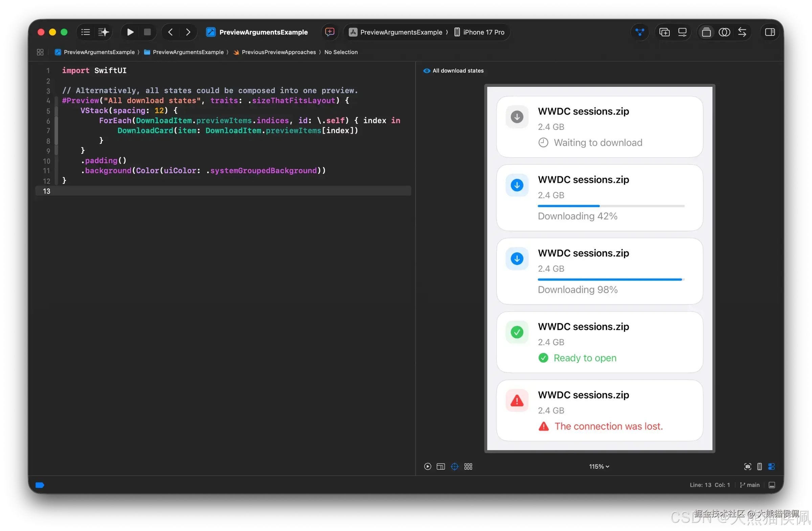Enable selectable preview mode crosshair

click(454, 466)
